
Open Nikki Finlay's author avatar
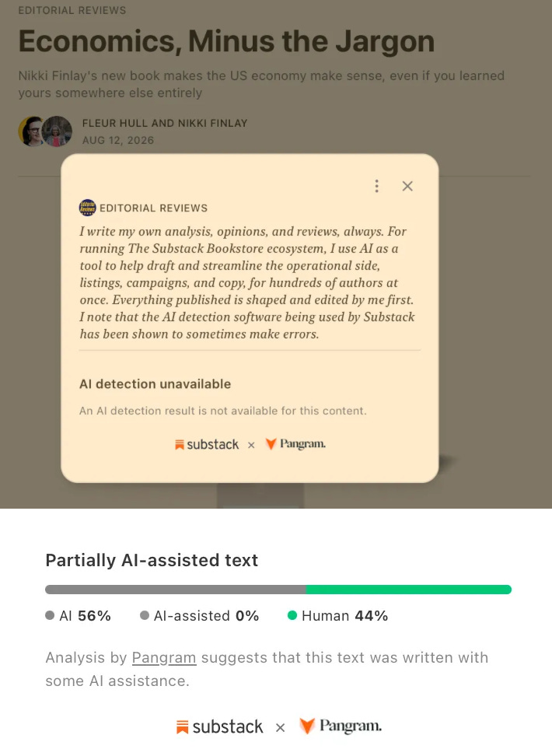point(57,131)
